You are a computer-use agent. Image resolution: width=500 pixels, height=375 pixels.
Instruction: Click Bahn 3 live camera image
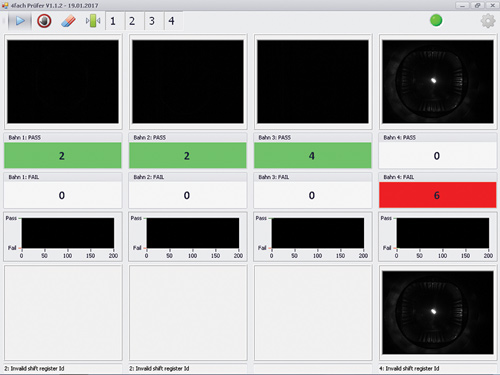(313, 82)
